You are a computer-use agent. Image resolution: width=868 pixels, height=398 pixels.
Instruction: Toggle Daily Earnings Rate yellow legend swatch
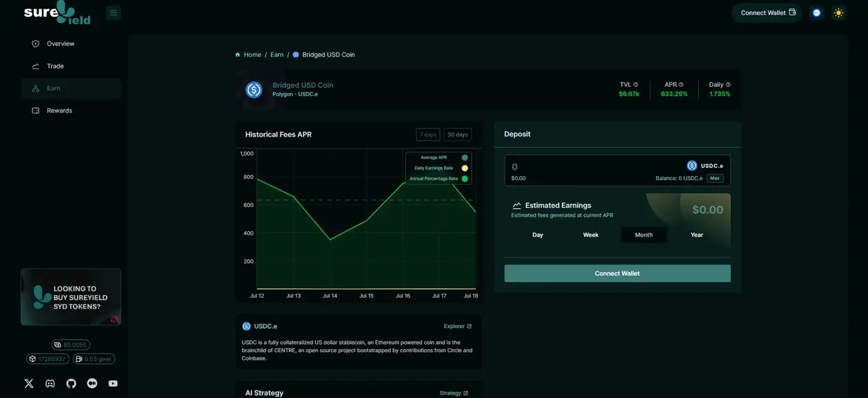click(x=464, y=168)
